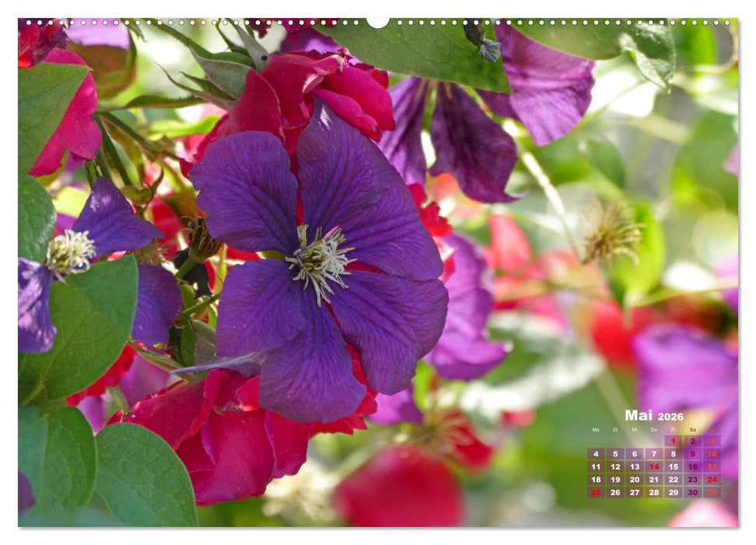Click the Mo weekday header
Viewport: 756px width, 545px height.
596,430
